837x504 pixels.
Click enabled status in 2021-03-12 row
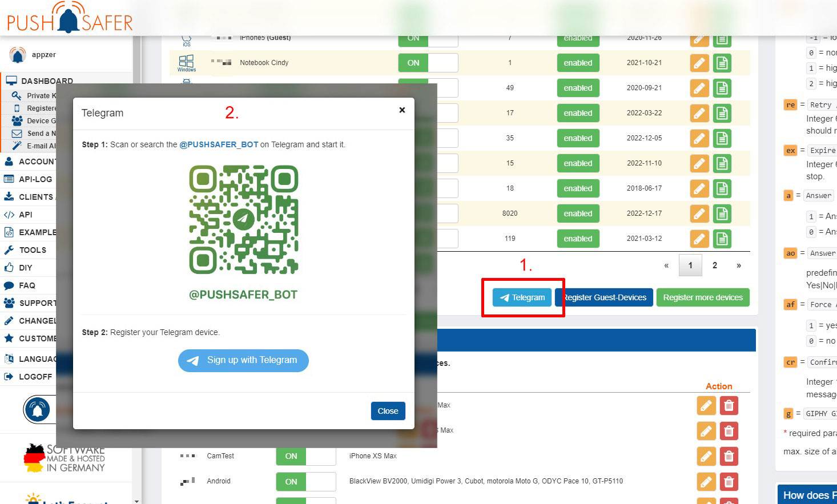(x=578, y=239)
